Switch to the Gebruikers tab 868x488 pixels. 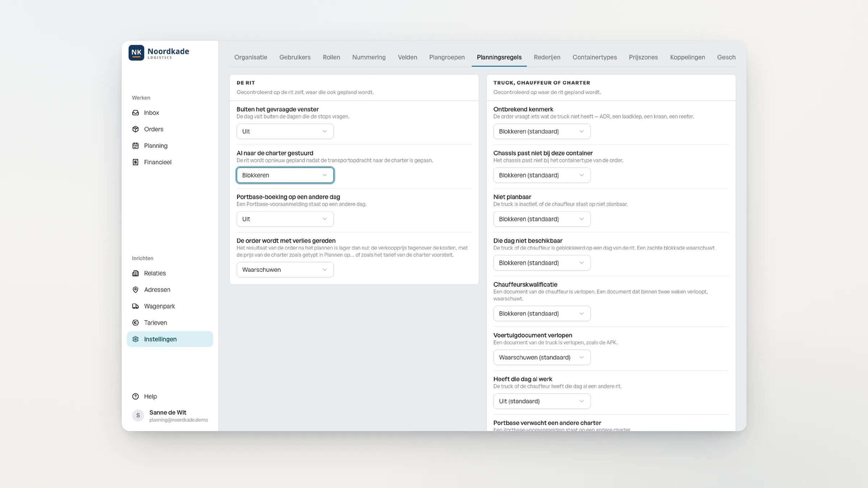pos(295,57)
